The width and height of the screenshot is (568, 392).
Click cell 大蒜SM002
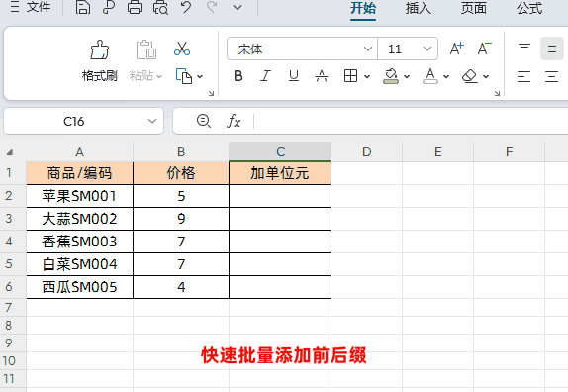(x=80, y=219)
